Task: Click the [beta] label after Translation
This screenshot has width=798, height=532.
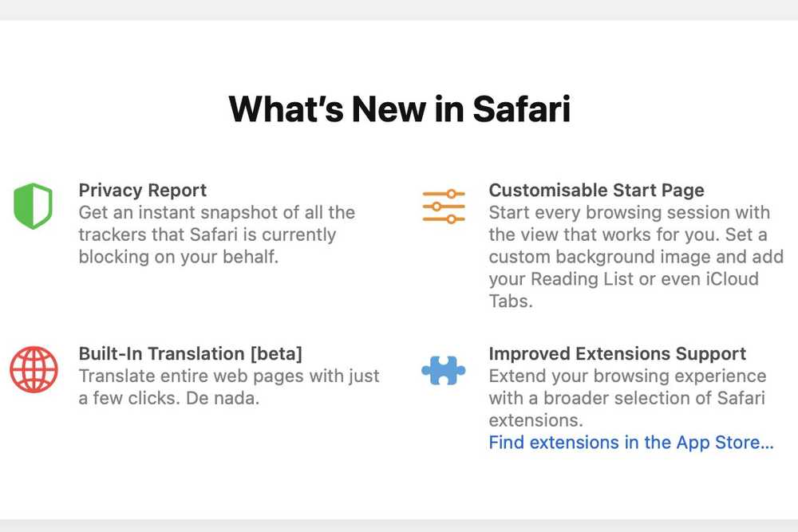Action: (276, 353)
